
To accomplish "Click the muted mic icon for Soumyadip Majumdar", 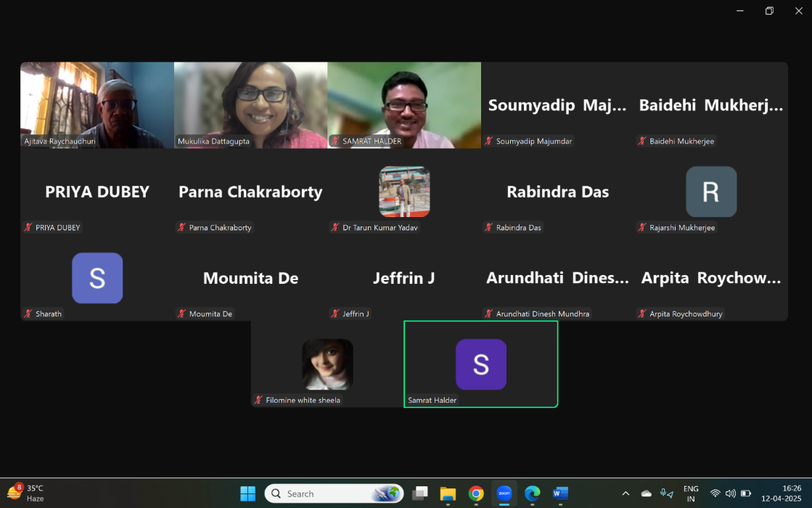I will [x=489, y=141].
